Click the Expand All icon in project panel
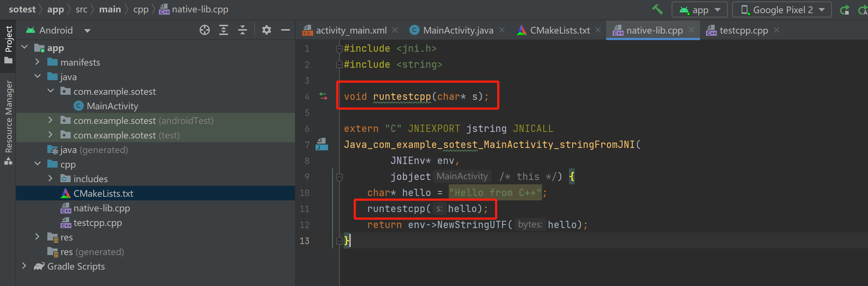Screen dimensions: 868x286 click(x=224, y=30)
